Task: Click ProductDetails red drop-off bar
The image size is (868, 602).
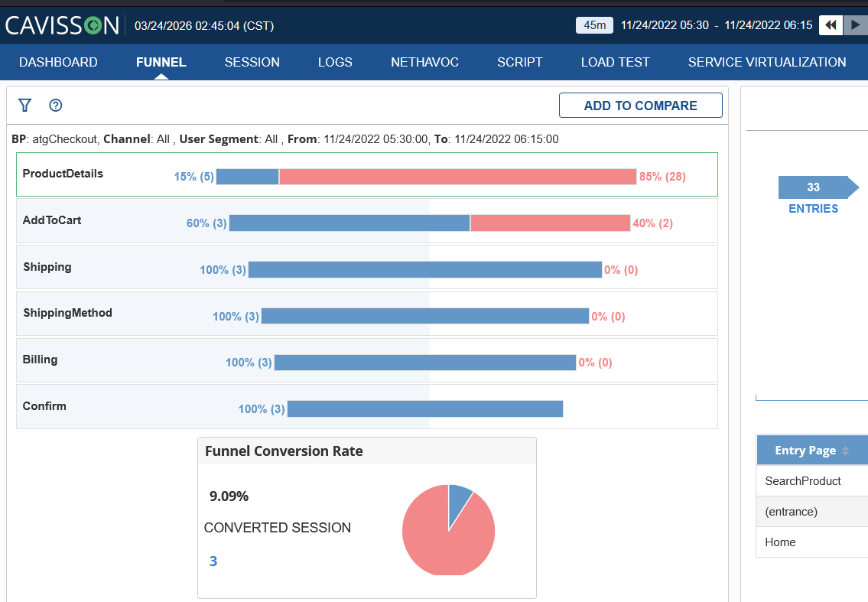Action: click(x=458, y=177)
